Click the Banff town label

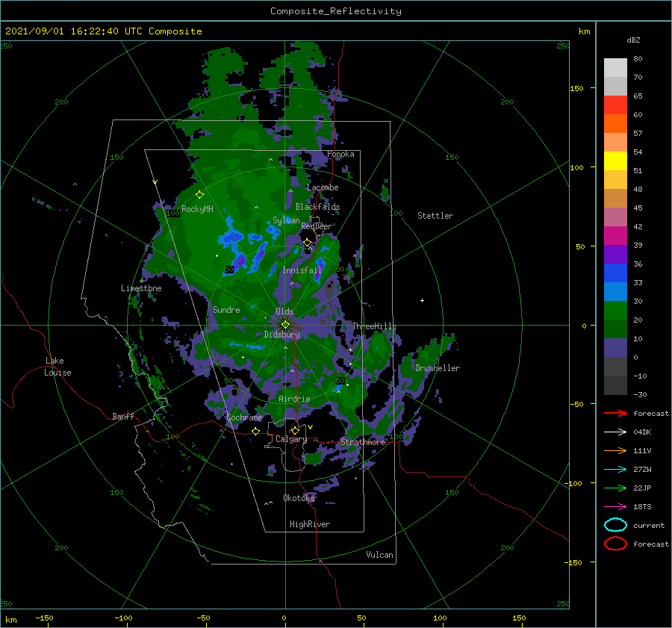point(123,416)
